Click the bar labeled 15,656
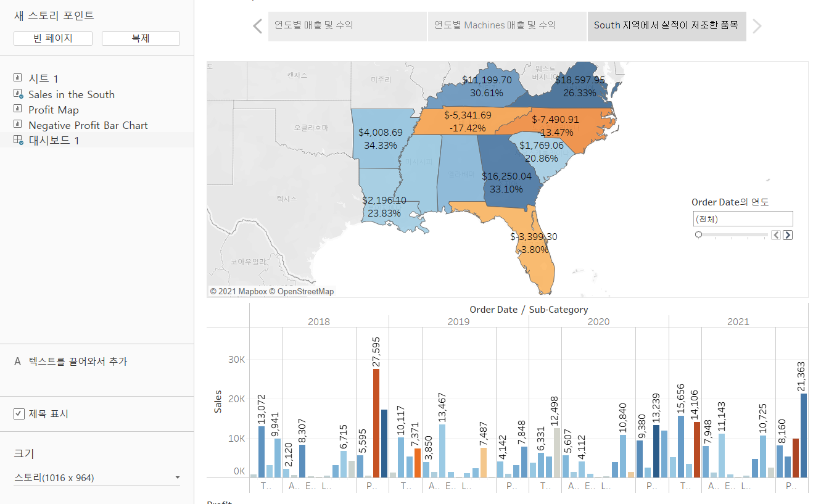The height and width of the screenshot is (504, 821). (x=681, y=447)
